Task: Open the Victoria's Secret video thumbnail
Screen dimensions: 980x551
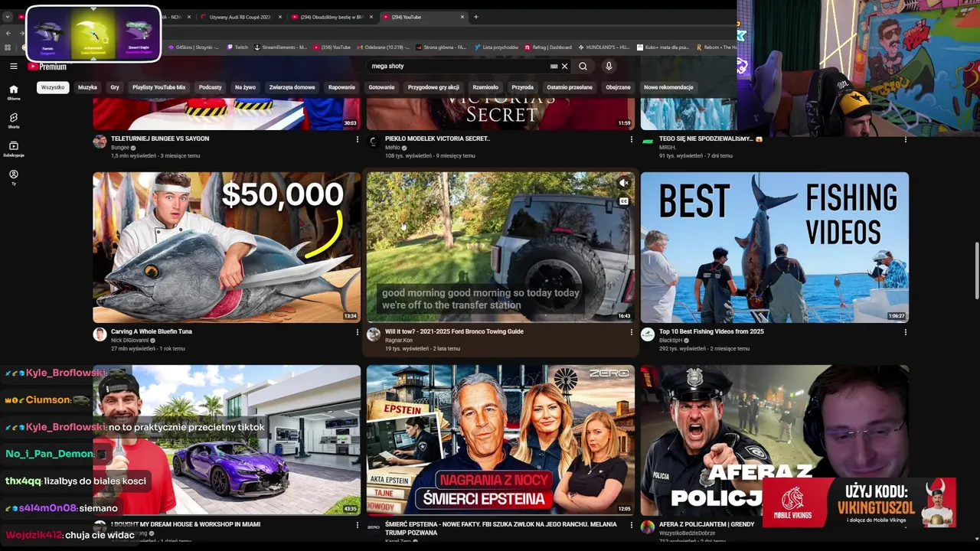Action: tap(501, 113)
